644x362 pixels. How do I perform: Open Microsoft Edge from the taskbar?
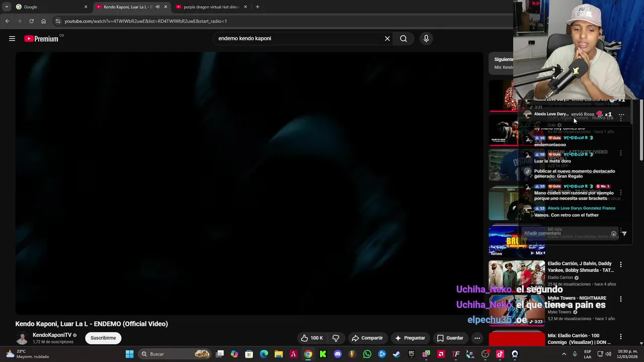pos(264,354)
